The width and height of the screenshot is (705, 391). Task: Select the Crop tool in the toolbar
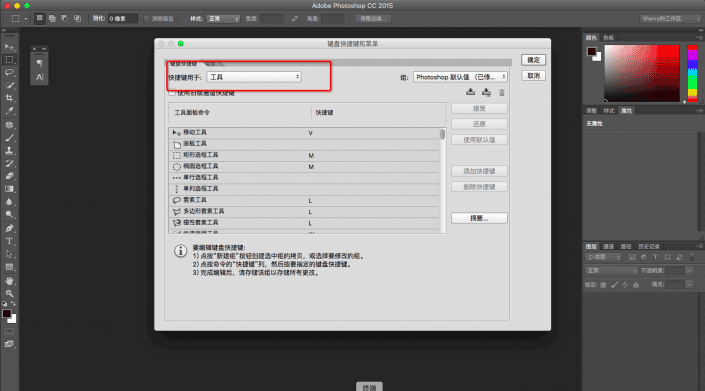(x=9, y=98)
